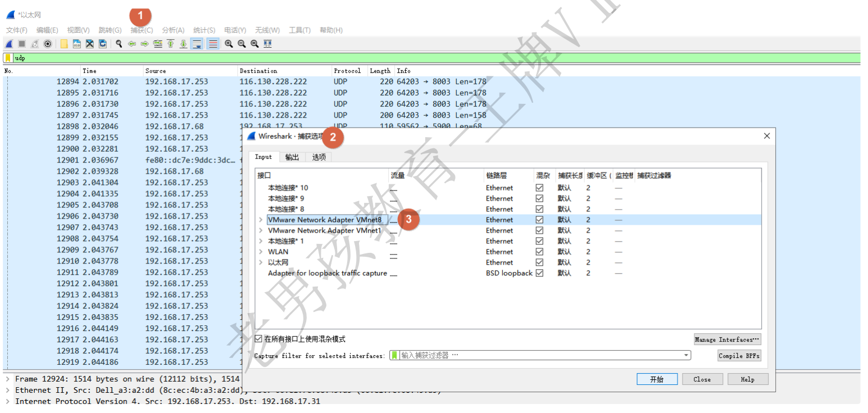Jump to first packet toolbar icon

171,44
